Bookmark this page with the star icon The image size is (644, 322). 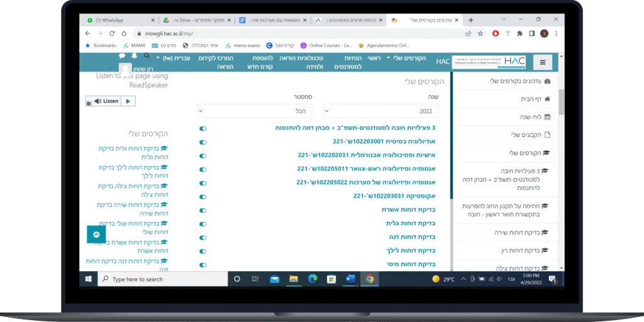coord(480,33)
